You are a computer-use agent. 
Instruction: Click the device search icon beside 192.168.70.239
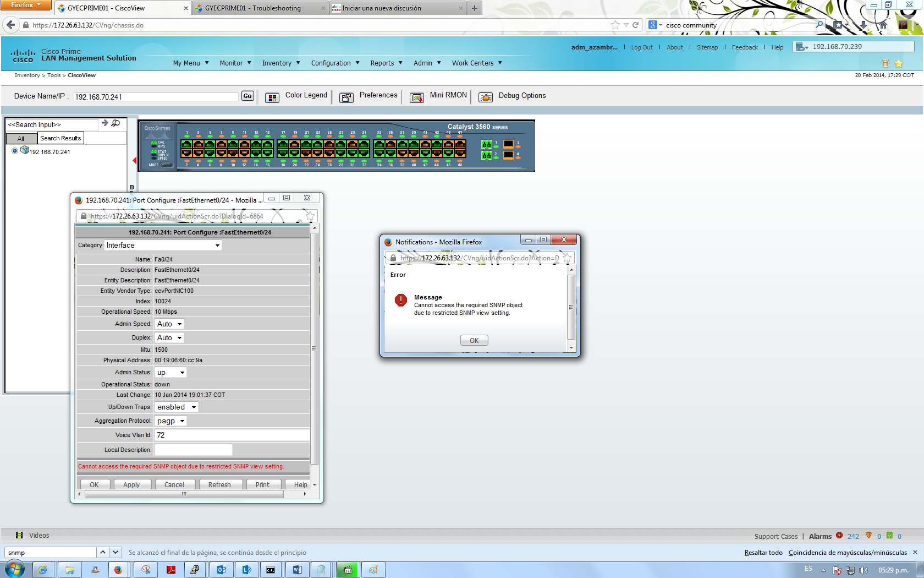point(802,47)
